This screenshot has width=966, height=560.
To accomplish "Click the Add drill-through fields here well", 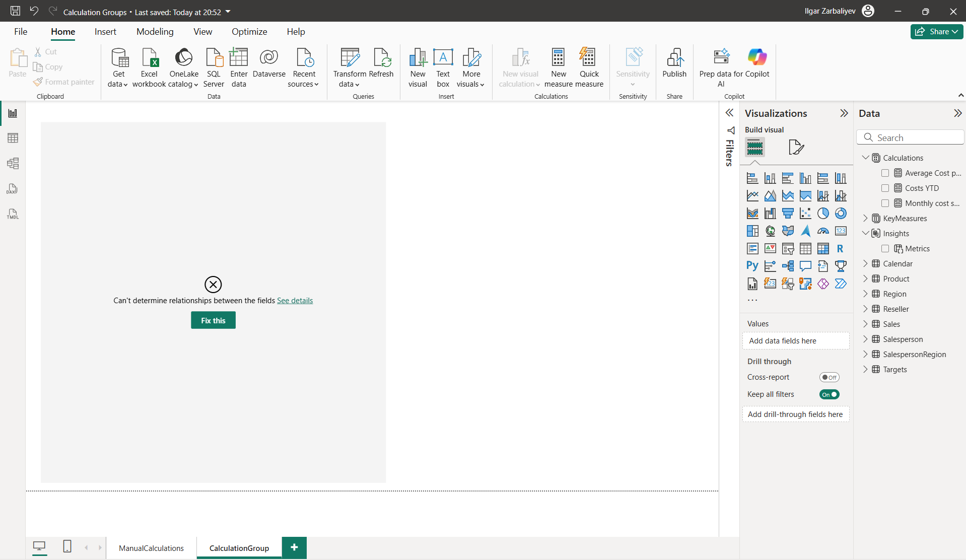I will coord(796,414).
